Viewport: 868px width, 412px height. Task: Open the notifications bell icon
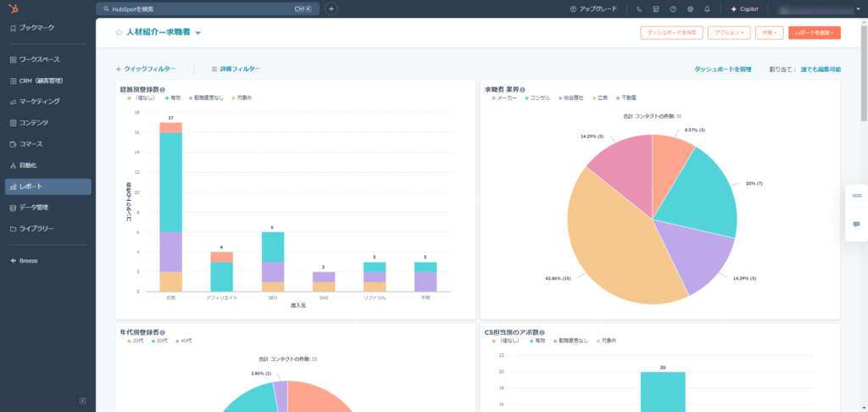(707, 8)
